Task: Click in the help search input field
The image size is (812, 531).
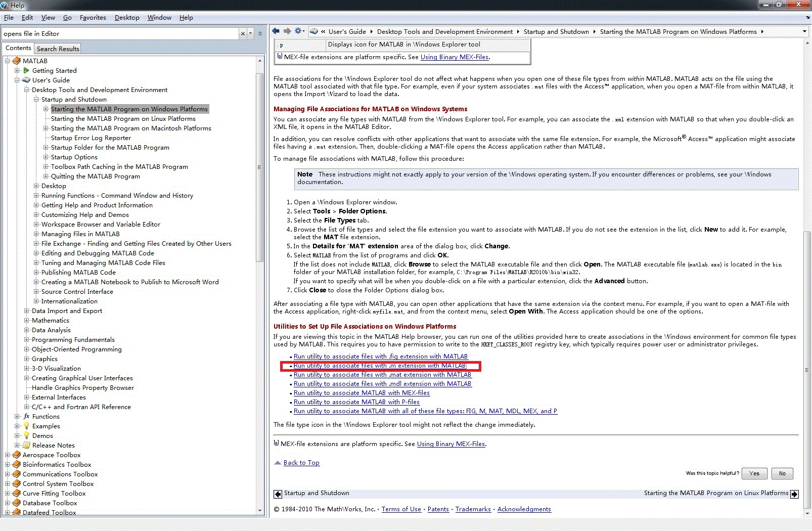Action: tap(120, 33)
